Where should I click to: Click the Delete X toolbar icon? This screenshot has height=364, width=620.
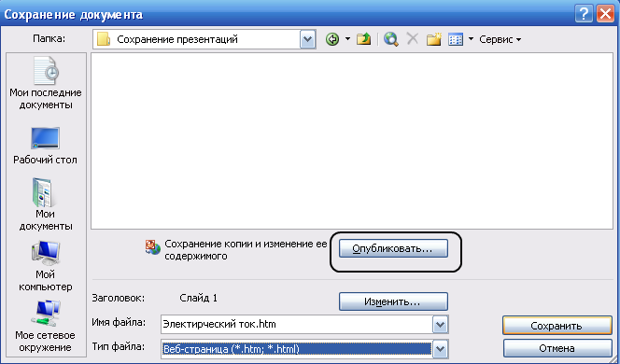(413, 38)
